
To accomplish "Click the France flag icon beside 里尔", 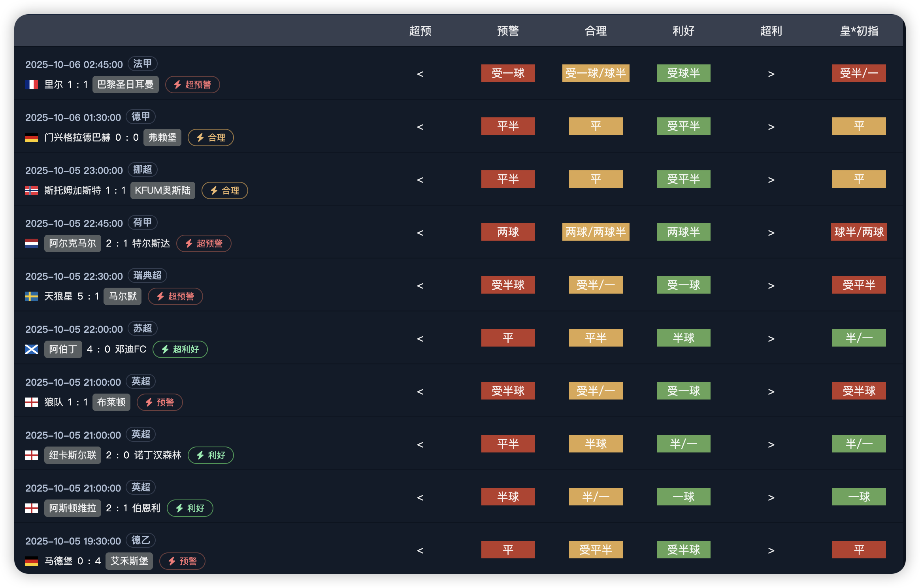I will (x=32, y=85).
